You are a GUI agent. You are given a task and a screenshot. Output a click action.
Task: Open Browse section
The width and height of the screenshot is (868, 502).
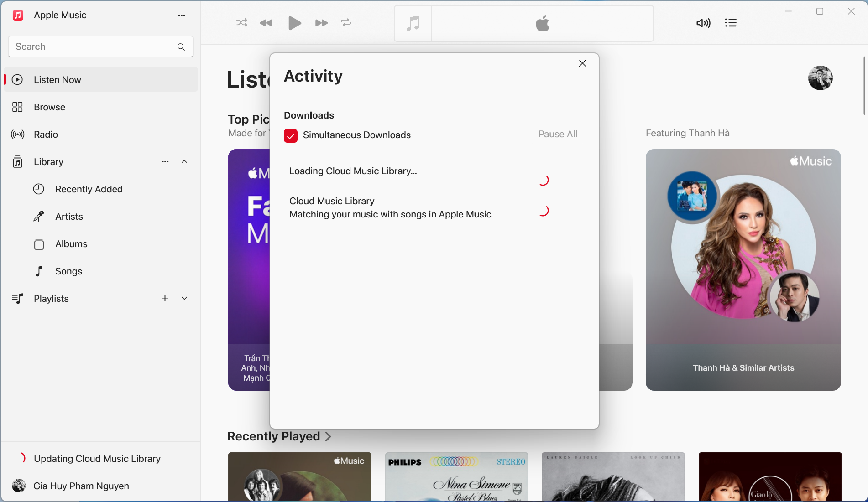point(101,107)
